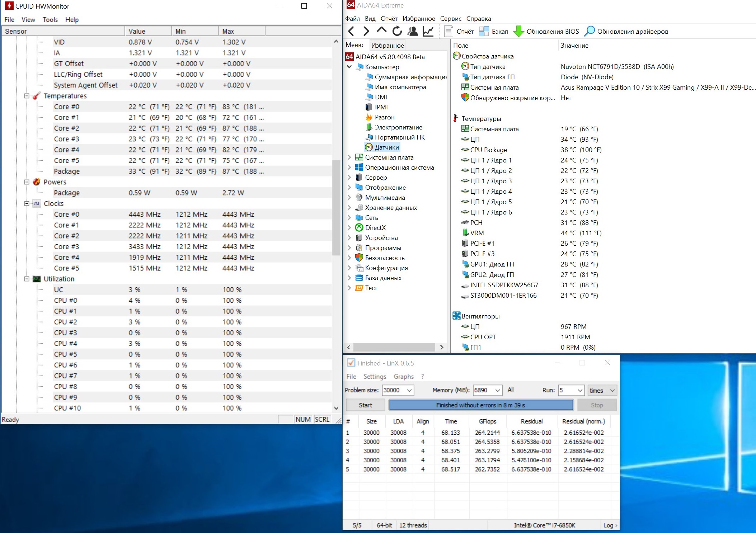Open the Problem size dropdown in LinX
The image size is (756, 533).
tap(409, 390)
